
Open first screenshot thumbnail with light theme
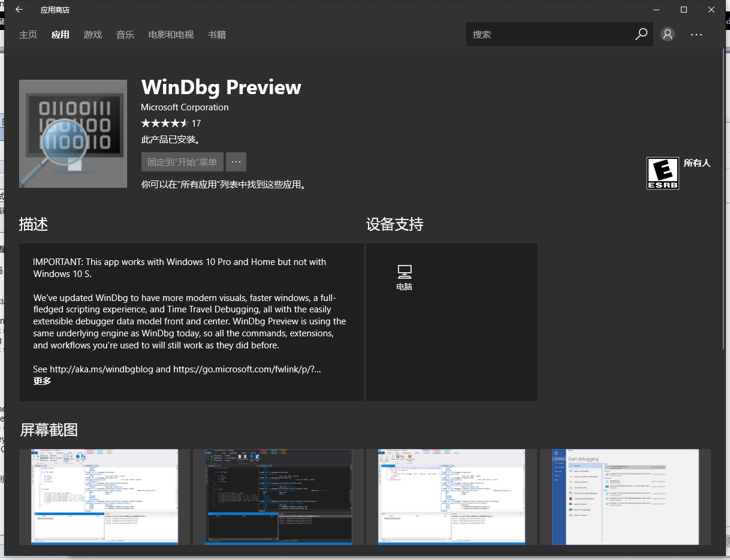[104, 497]
